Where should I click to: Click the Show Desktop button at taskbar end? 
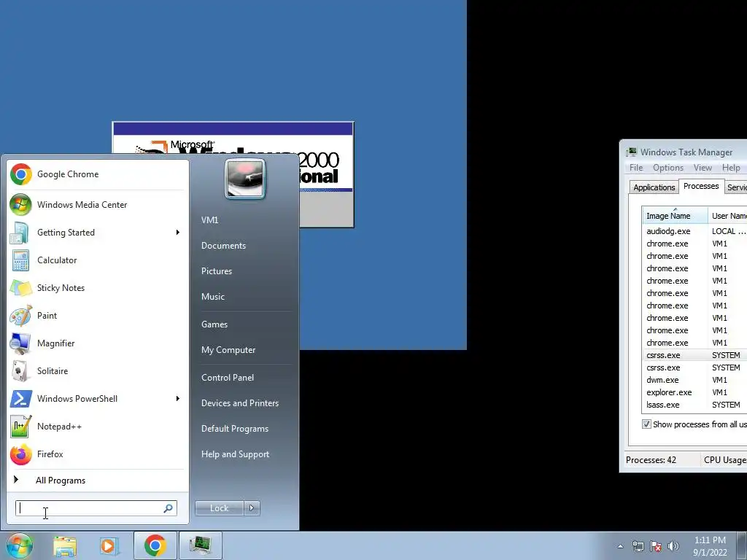742,545
